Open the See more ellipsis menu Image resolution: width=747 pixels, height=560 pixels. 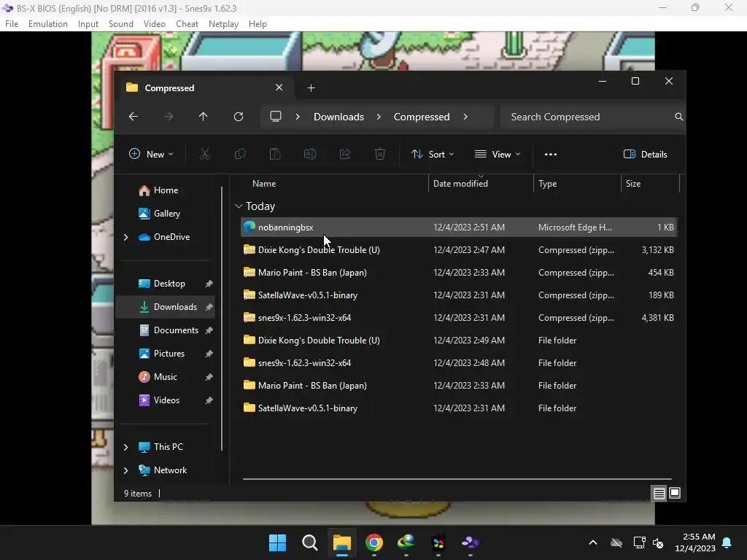pyautogui.click(x=550, y=155)
